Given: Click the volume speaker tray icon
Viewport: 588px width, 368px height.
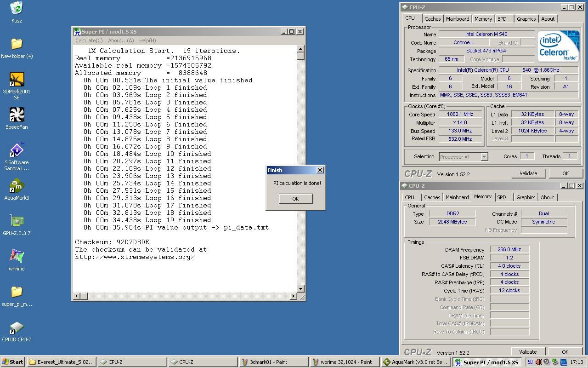Looking at the screenshot, I should (x=538, y=362).
